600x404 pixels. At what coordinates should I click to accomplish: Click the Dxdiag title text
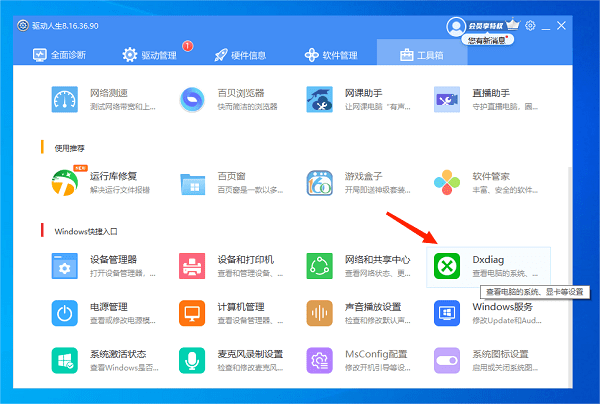click(x=488, y=259)
